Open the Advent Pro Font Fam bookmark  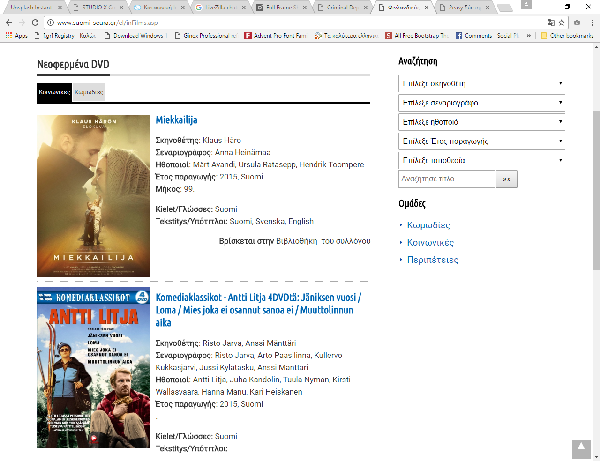(x=276, y=36)
